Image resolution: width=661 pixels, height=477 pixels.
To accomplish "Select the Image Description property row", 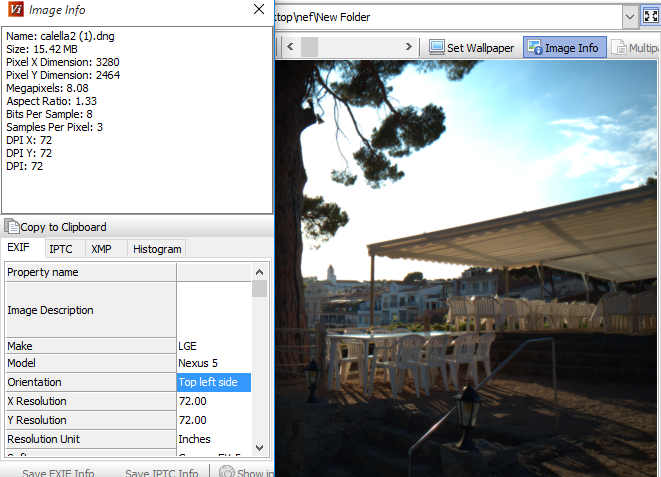I will point(91,310).
